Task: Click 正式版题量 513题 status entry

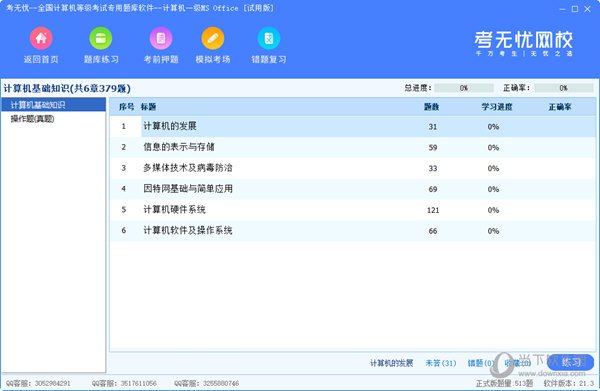Action: pyautogui.click(x=504, y=383)
